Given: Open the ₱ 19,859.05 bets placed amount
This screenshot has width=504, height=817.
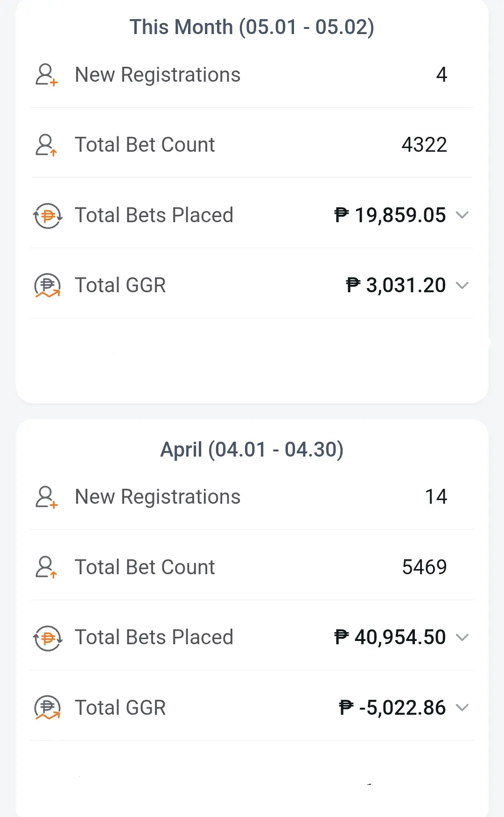Looking at the screenshot, I should (x=390, y=215).
